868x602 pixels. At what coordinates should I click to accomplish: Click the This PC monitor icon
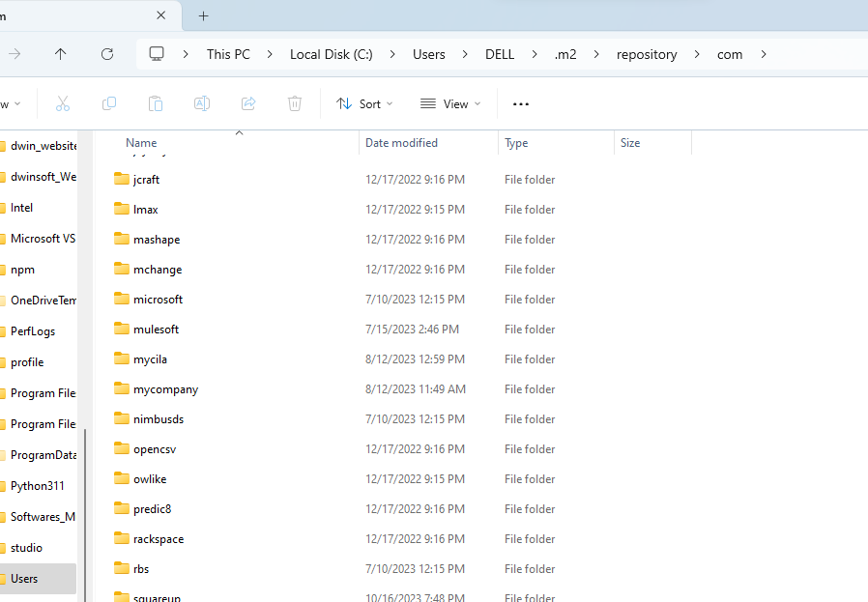click(x=157, y=54)
